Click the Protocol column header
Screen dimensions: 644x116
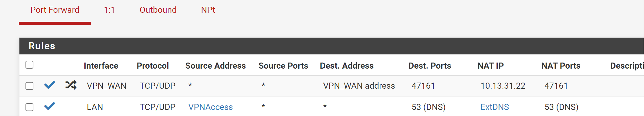click(153, 66)
